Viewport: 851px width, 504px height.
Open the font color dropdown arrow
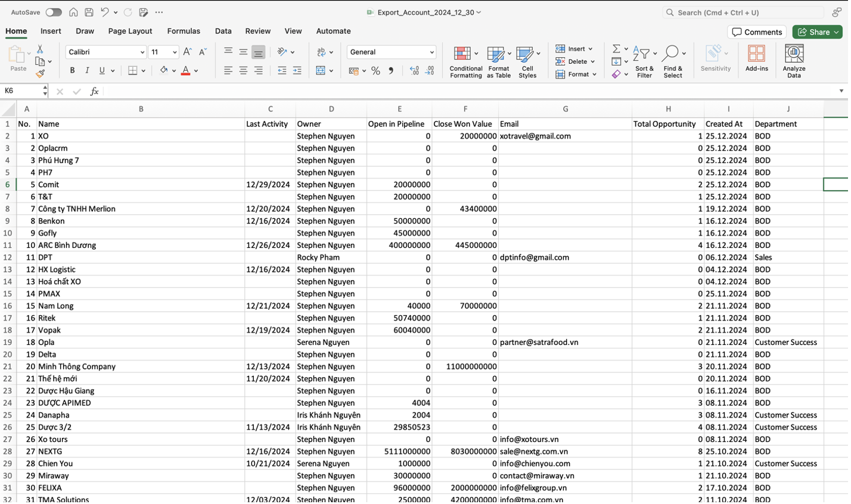pyautogui.click(x=197, y=71)
